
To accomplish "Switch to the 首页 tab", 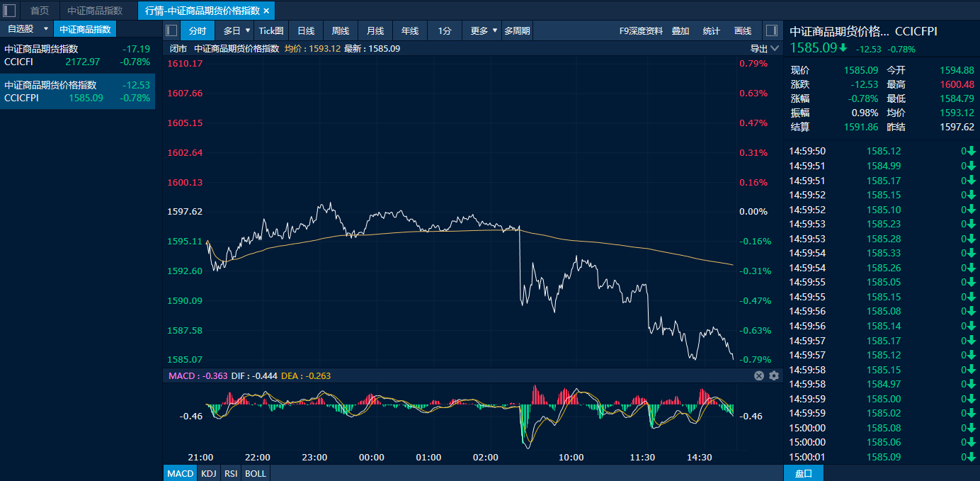I will pos(40,11).
